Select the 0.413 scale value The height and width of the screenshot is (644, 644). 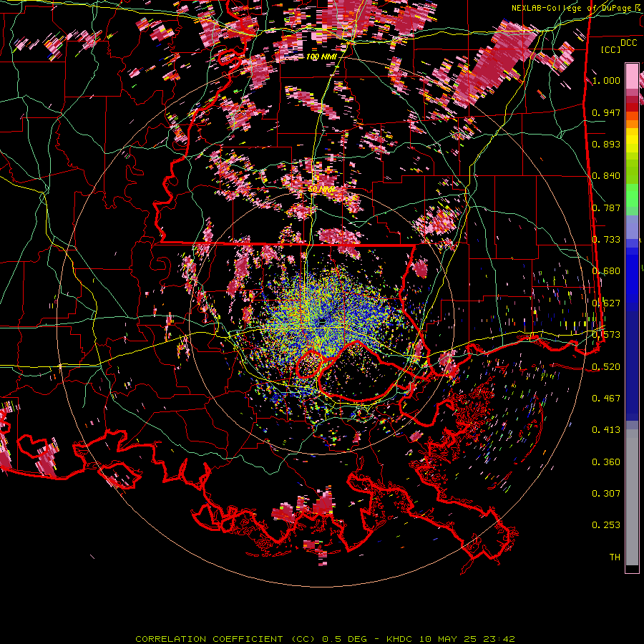pyautogui.click(x=606, y=429)
